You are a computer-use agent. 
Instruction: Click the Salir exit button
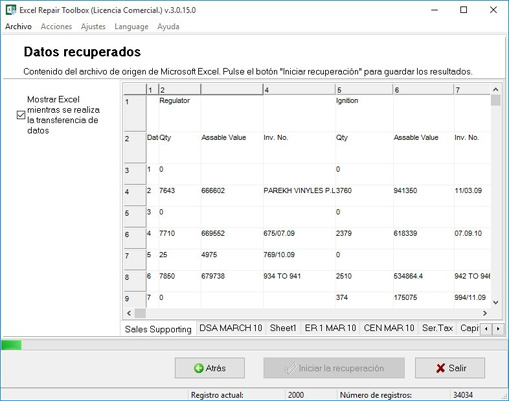[450, 368]
